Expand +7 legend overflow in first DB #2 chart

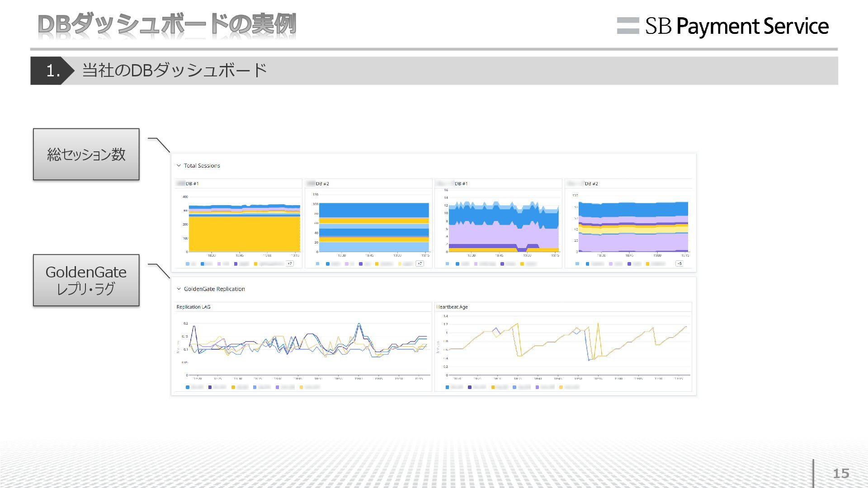point(420,263)
